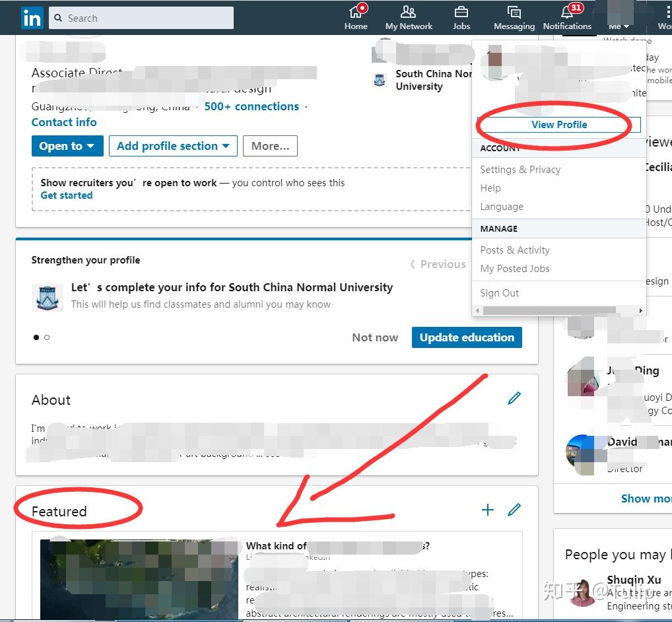The width and height of the screenshot is (672, 622).
Task: Add featured item with plus icon
Action: click(488, 510)
